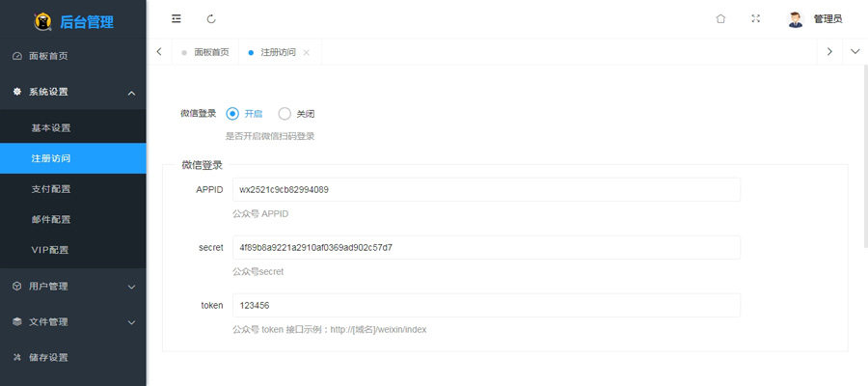The height and width of the screenshot is (386, 868).
Task: Select the 开启 radio option
Action: point(232,113)
